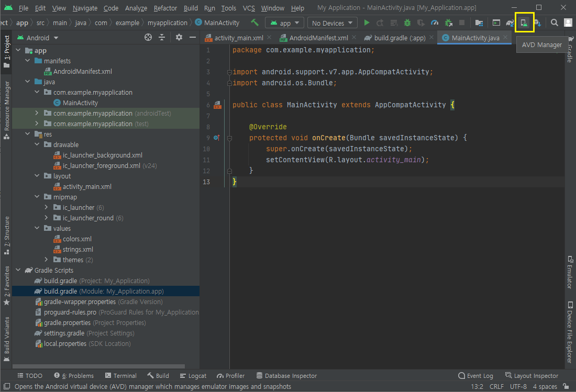
Task: Attach Debugger to Android Process icon
Action: point(449,23)
